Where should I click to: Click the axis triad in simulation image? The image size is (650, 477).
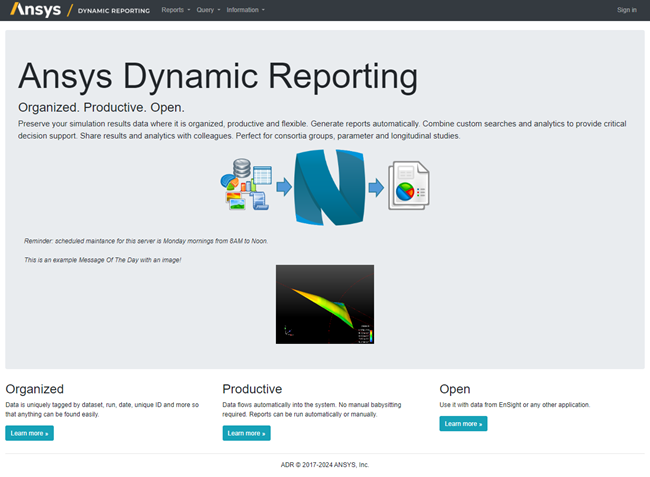click(x=286, y=330)
